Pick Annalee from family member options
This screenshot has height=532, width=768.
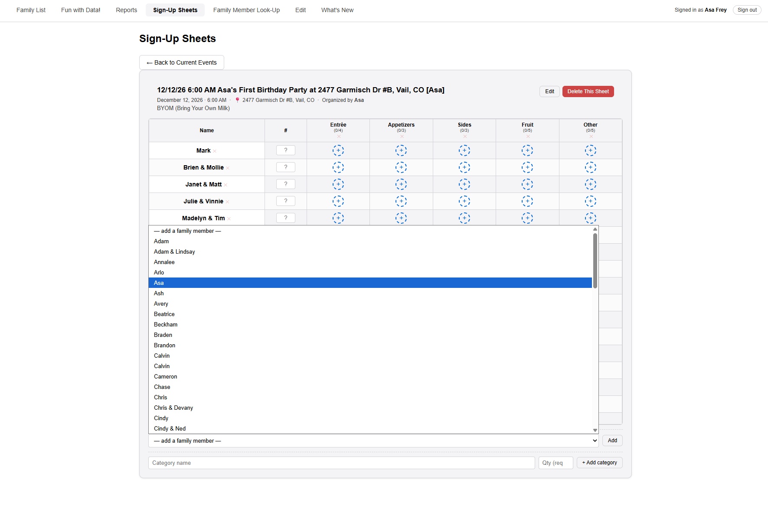(x=370, y=262)
